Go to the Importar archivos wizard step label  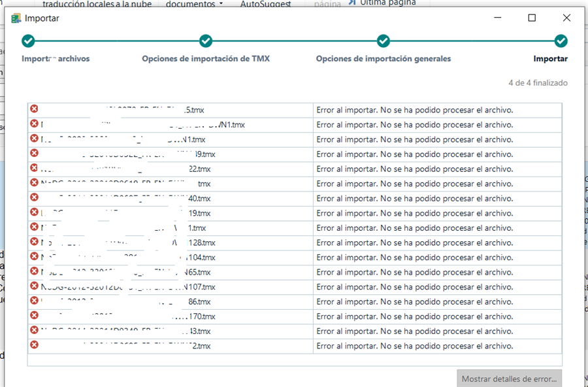pos(56,59)
